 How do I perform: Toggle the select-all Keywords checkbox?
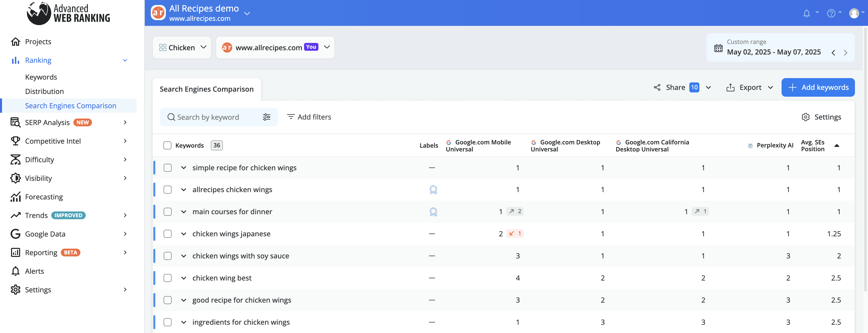click(x=167, y=145)
